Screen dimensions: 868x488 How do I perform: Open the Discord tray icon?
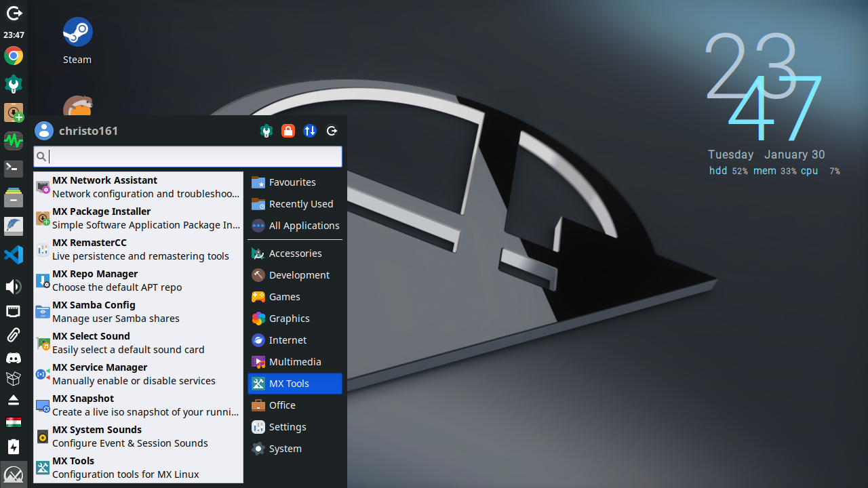[x=14, y=357]
